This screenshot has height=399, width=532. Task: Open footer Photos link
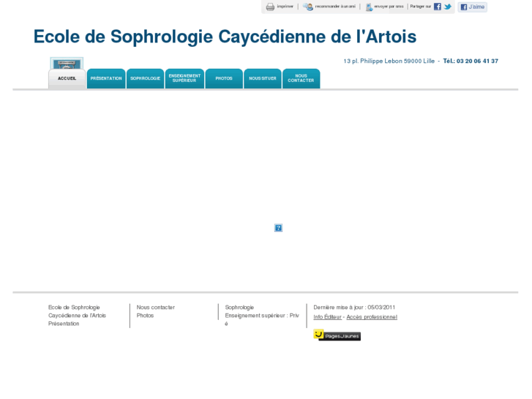[145, 316]
